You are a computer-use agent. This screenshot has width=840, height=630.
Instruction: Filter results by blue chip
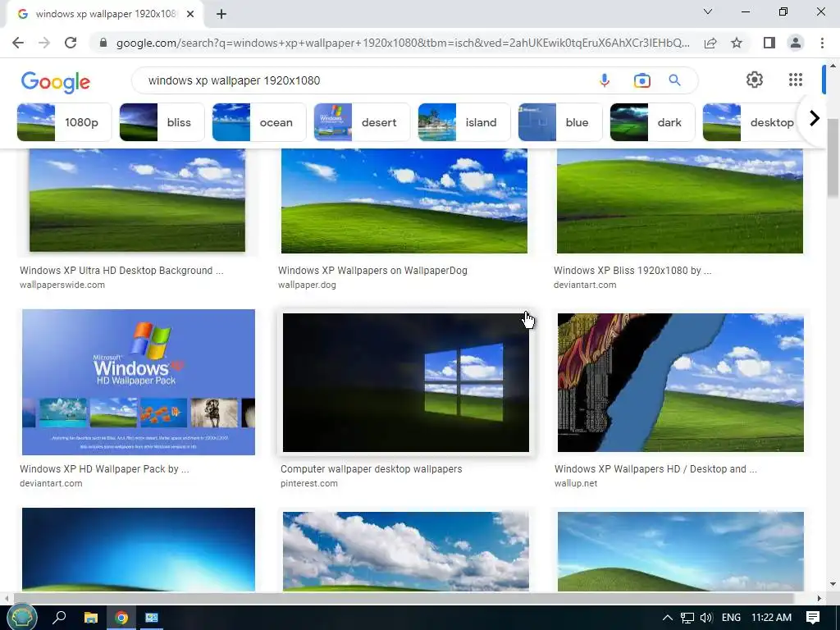[x=559, y=122]
